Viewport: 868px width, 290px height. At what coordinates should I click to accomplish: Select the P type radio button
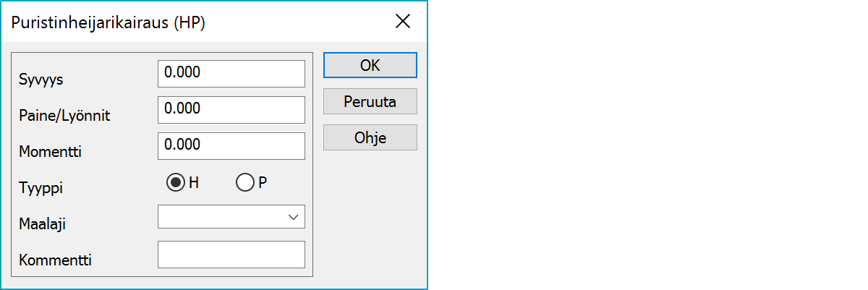pos(244,184)
